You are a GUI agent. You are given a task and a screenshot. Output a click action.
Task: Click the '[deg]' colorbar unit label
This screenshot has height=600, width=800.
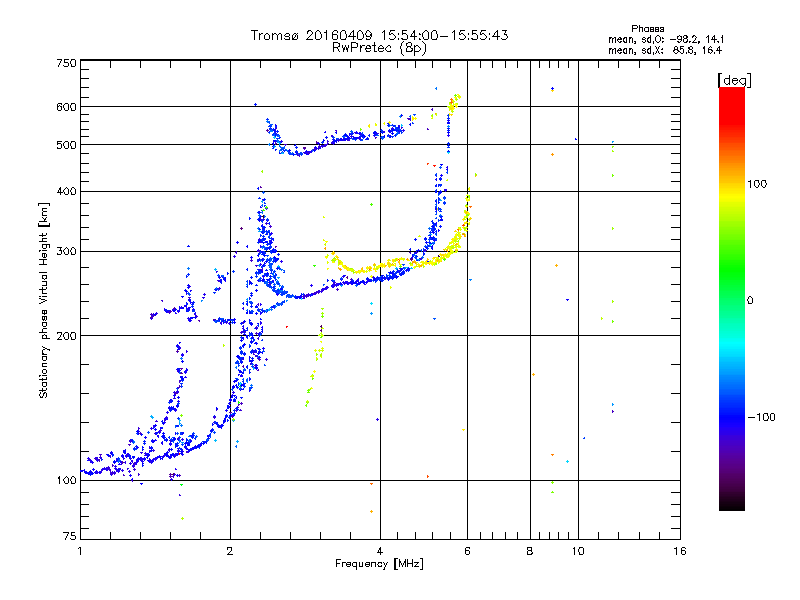(x=734, y=80)
